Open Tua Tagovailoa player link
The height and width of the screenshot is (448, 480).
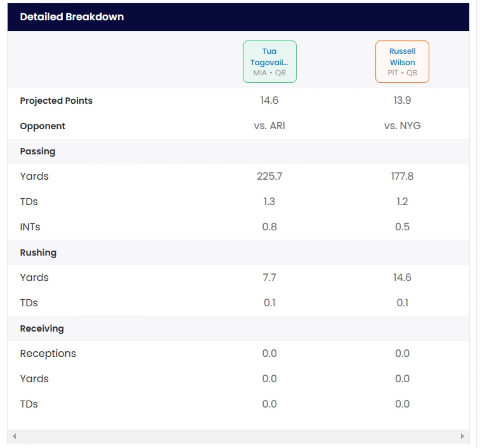click(x=269, y=57)
